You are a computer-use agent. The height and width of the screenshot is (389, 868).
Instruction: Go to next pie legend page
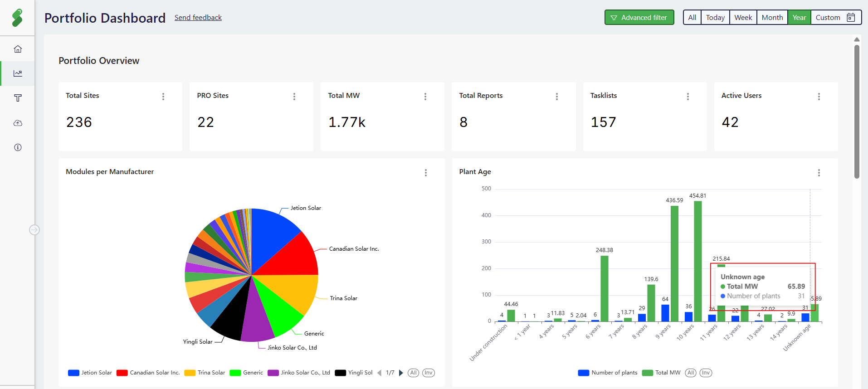400,373
